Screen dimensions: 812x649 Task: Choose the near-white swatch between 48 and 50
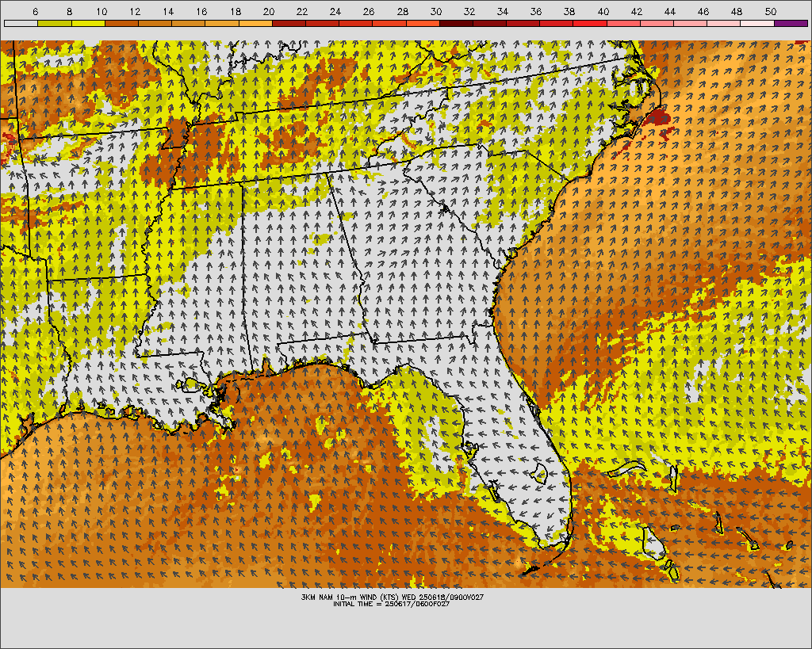(757, 23)
